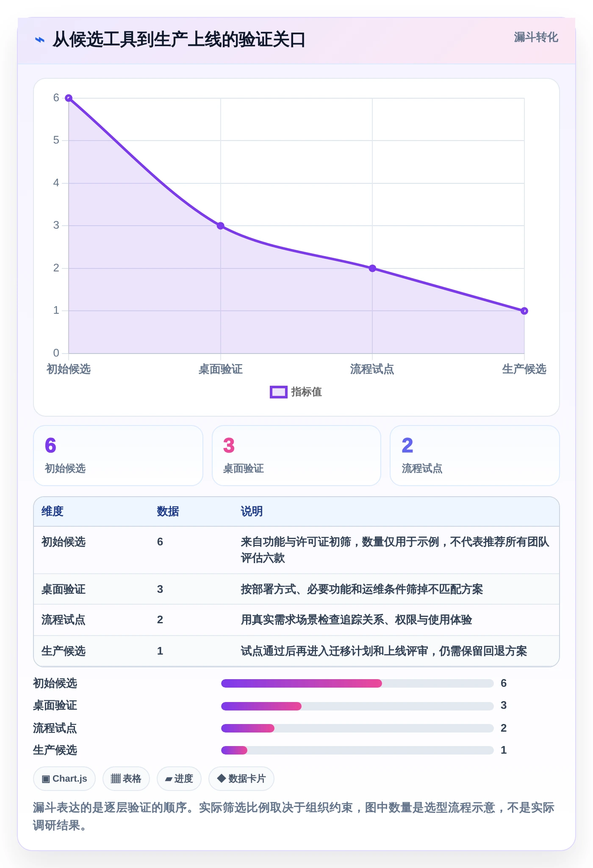Viewport: 593px width, 868px height.
Task: Click the bar icon in 进度 chip
Action: pyautogui.click(x=169, y=779)
